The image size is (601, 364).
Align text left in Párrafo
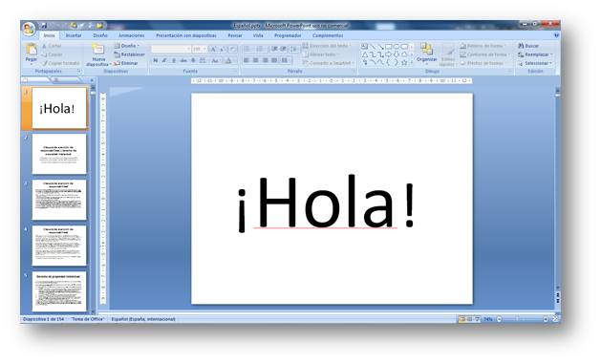247,60
